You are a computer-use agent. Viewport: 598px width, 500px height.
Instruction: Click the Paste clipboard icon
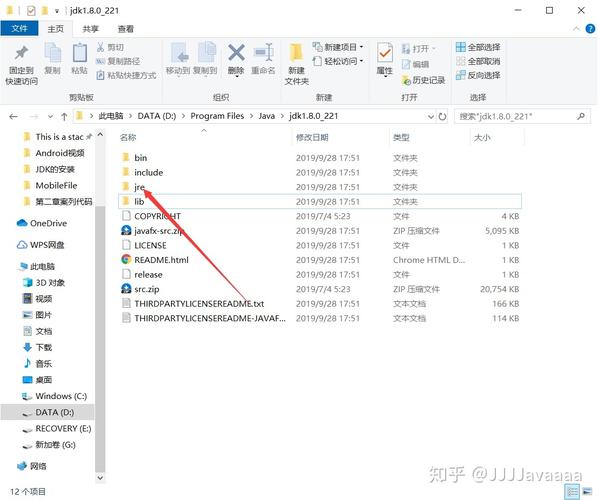pos(79,53)
